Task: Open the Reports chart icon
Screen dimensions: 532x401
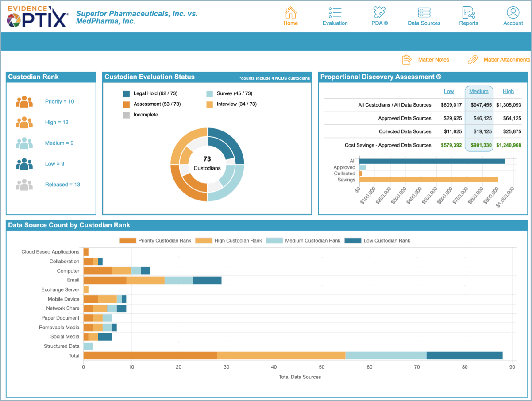Action: pyautogui.click(x=468, y=12)
